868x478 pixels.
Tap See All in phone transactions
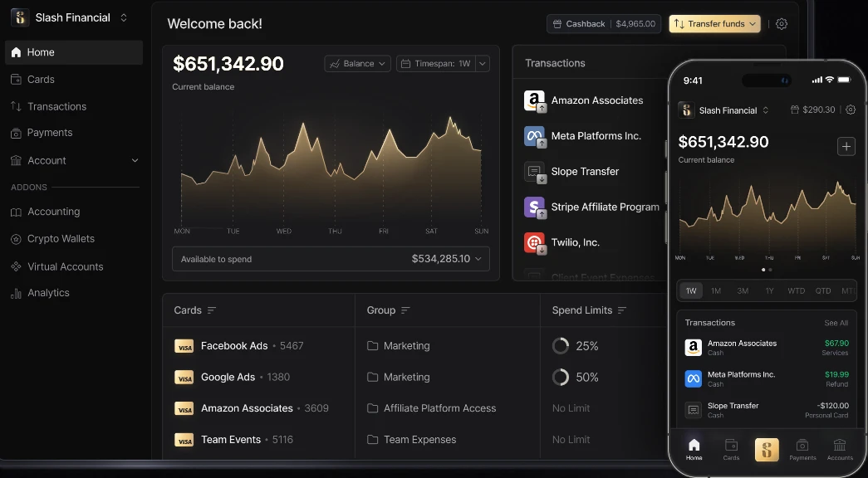pyautogui.click(x=836, y=323)
